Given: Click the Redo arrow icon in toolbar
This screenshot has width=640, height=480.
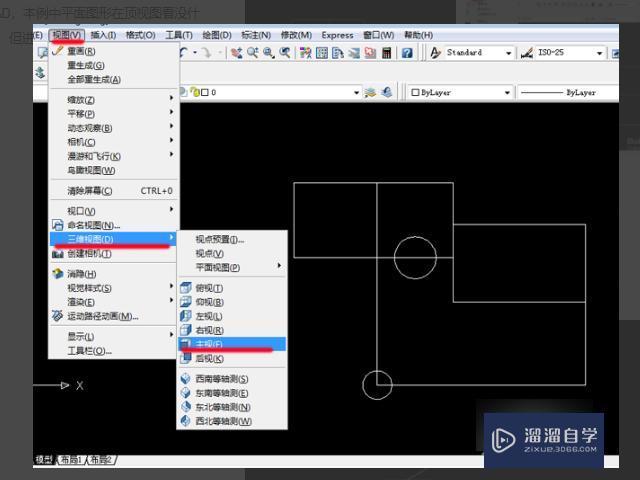Looking at the screenshot, I should coord(207,52).
